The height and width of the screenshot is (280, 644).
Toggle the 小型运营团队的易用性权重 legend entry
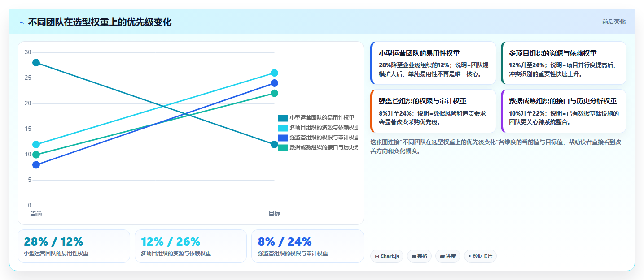(316, 118)
